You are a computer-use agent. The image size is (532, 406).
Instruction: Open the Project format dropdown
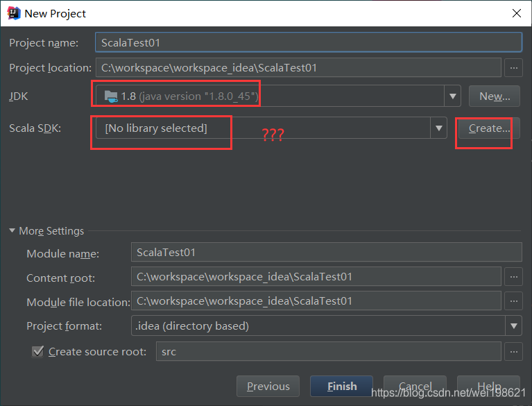click(x=514, y=326)
